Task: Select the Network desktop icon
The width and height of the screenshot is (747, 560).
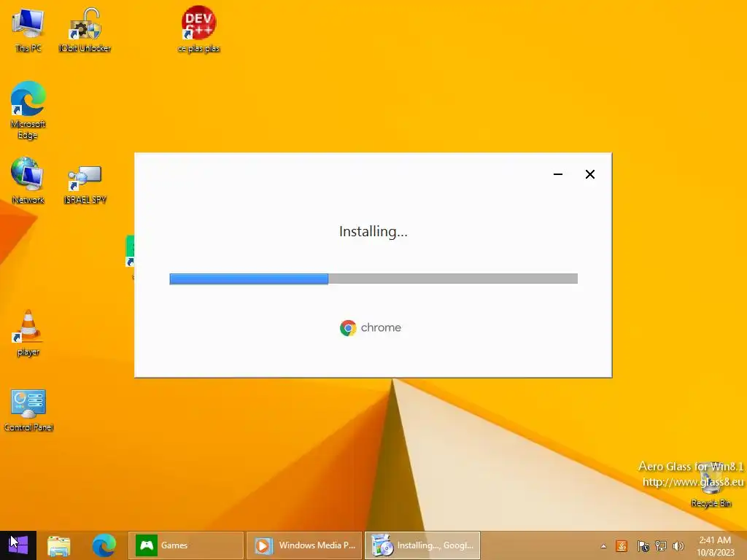Action: coord(28,180)
